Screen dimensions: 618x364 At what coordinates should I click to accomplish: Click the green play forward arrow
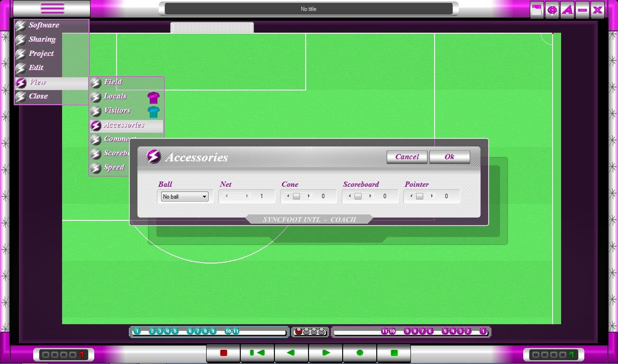[326, 353]
